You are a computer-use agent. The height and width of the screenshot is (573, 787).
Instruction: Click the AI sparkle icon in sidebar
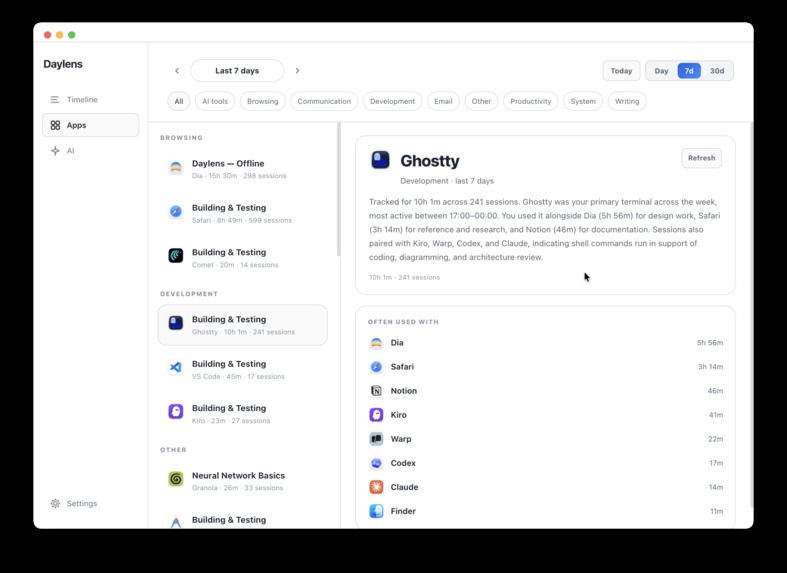coord(55,151)
